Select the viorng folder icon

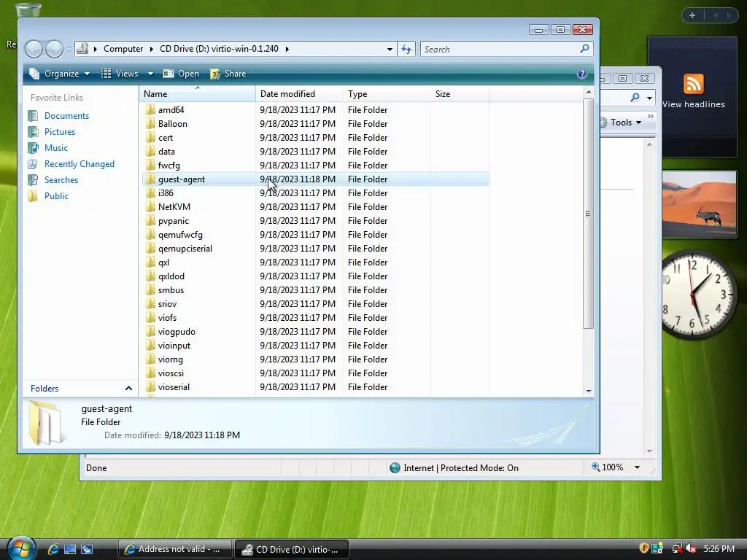[x=150, y=359]
